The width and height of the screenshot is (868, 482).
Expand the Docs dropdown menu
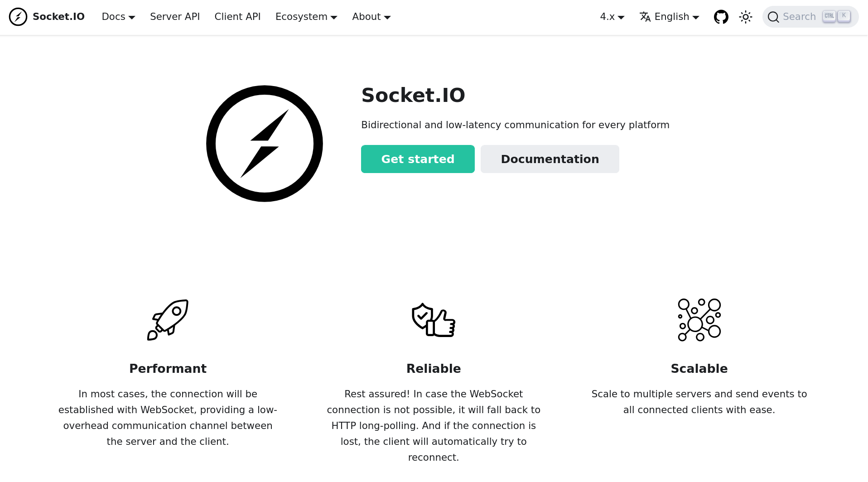[x=118, y=17]
